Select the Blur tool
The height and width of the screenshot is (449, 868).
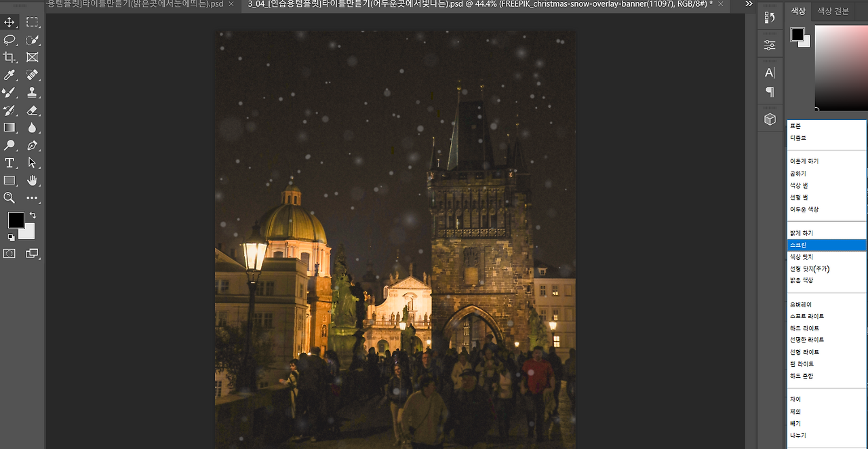(32, 128)
